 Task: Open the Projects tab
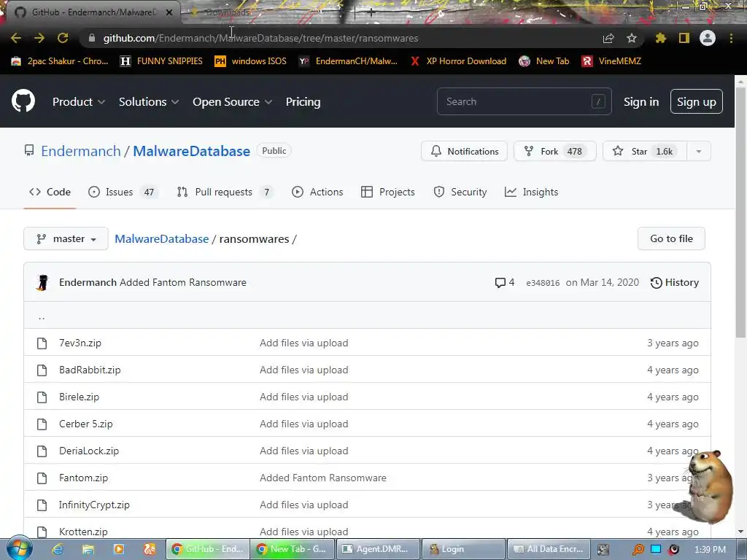(388, 192)
